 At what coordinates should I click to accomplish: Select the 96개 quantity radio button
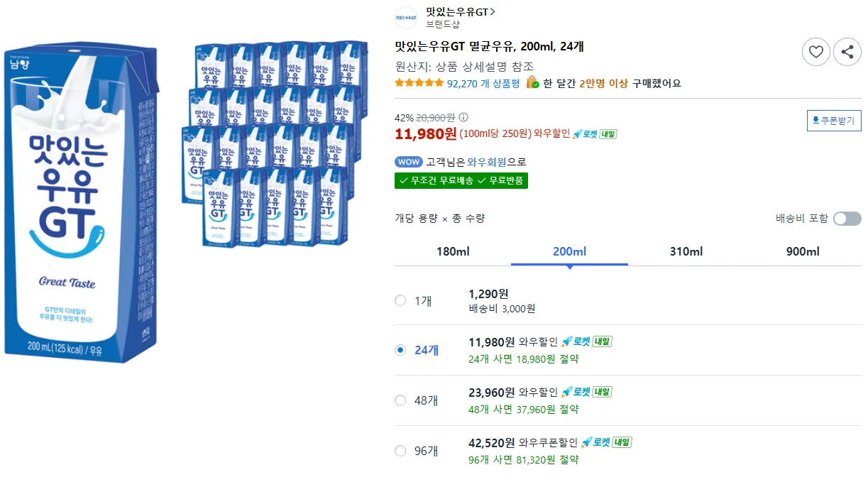point(400,451)
